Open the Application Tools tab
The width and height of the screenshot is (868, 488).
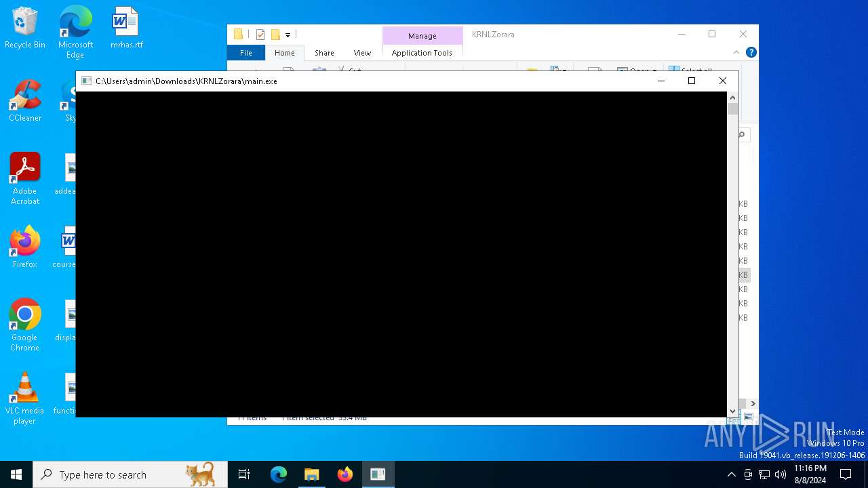coord(422,53)
